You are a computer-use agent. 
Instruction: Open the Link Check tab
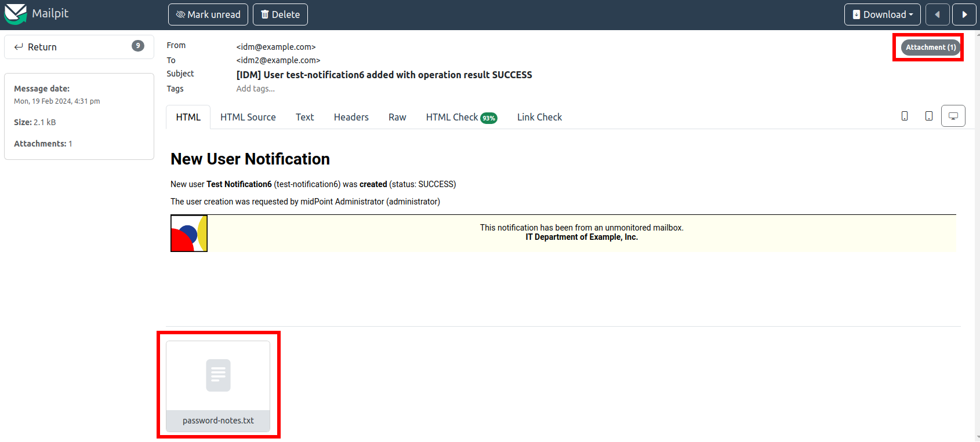pyautogui.click(x=539, y=117)
